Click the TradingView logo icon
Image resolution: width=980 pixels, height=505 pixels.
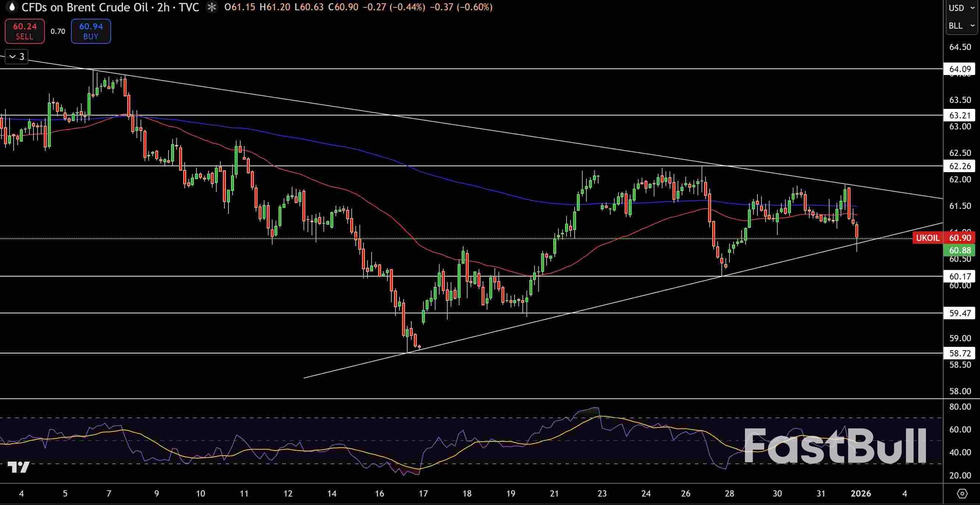(18, 467)
